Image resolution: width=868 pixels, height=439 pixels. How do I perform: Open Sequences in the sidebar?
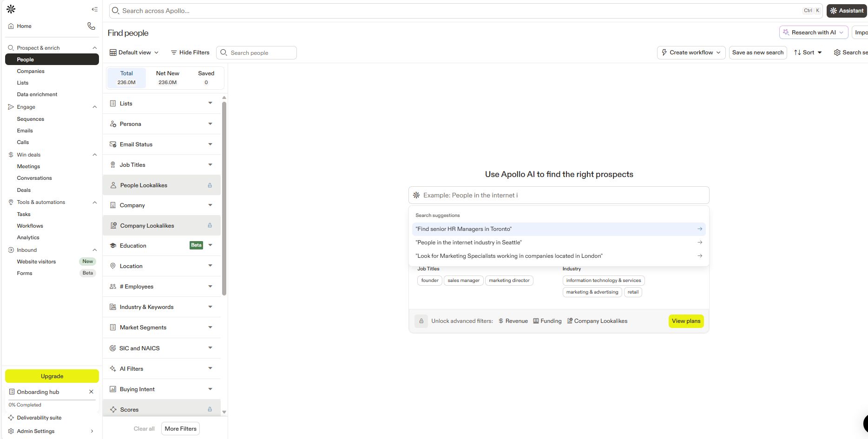31,119
